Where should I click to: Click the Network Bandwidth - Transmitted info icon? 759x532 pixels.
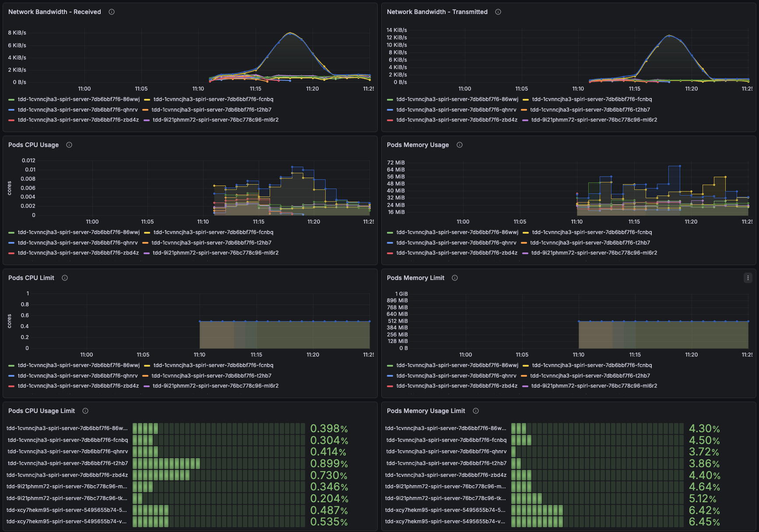(x=498, y=12)
